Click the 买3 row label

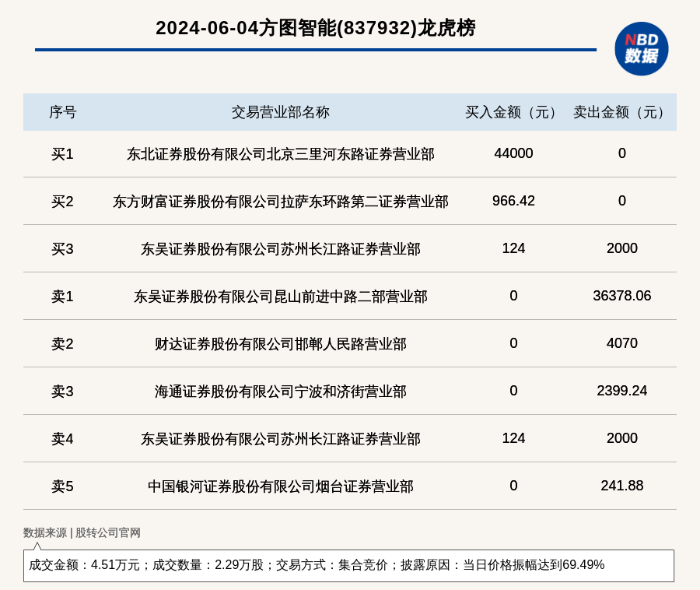[x=62, y=249]
